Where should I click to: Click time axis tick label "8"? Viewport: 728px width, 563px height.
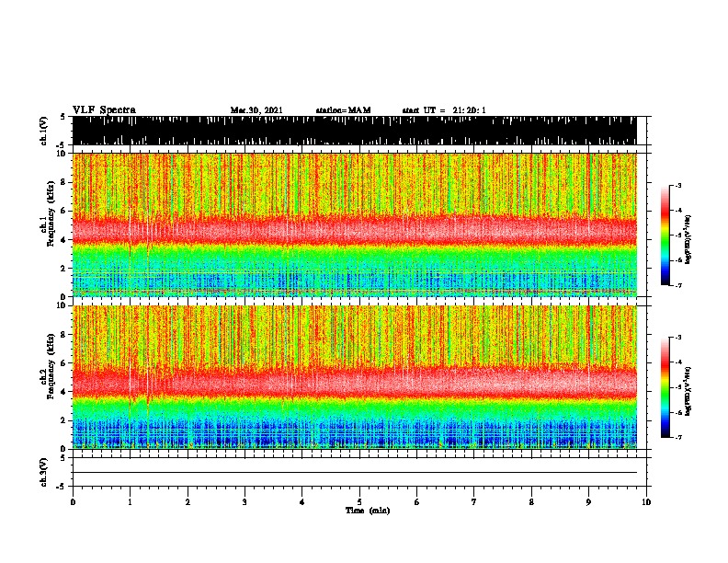(531, 502)
